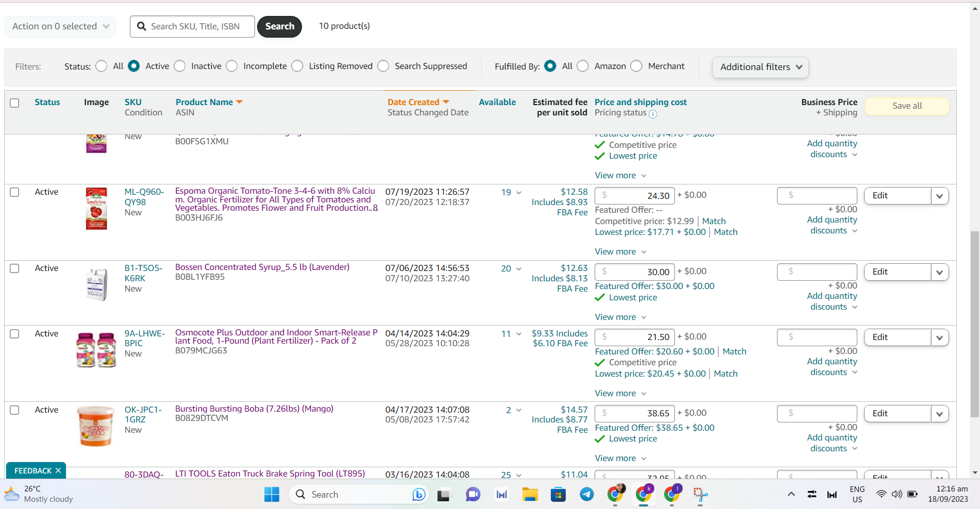This screenshot has height=509, width=980.
Task: Close the FEEDBACK tab
Action: coord(58,471)
